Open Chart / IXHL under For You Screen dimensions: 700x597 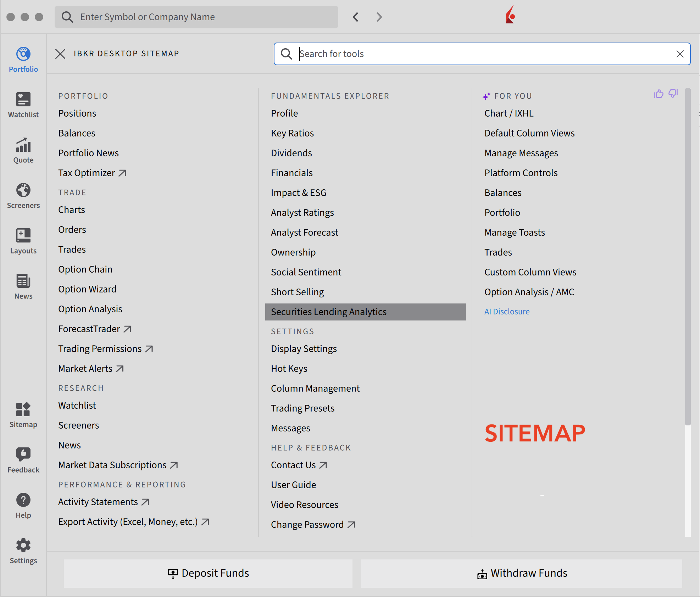pos(509,113)
